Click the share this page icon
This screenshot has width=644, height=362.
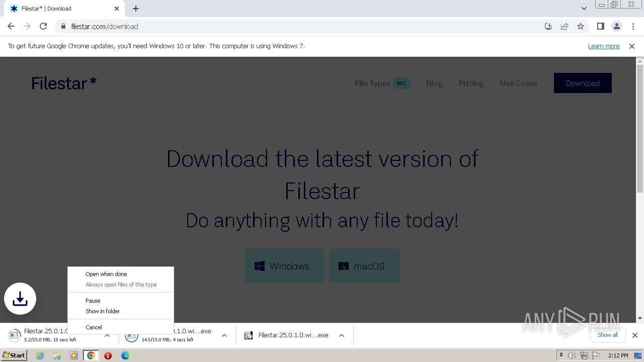tap(565, 26)
